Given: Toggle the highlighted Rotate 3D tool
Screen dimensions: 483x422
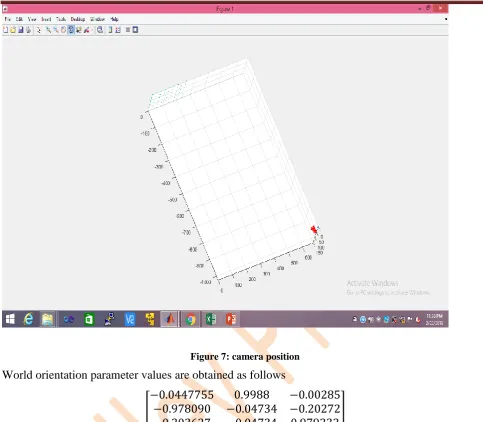Looking at the screenshot, I should 71,30.
